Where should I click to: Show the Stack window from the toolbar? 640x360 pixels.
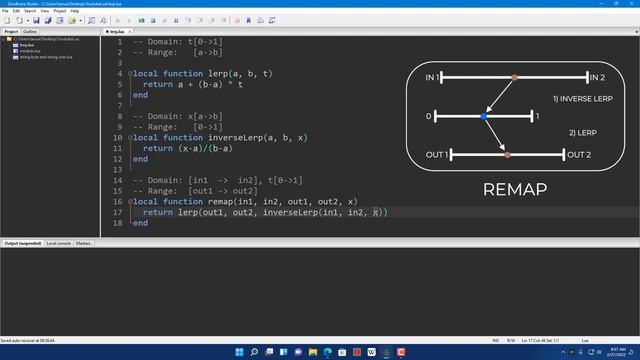(x=260, y=20)
